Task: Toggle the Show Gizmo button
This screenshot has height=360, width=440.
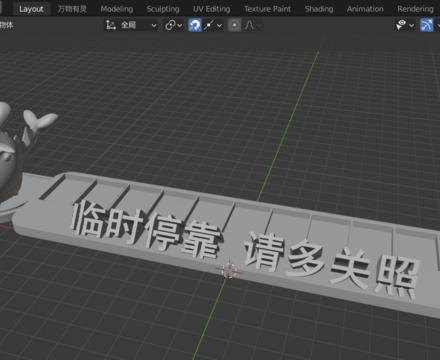Action: click(427, 25)
